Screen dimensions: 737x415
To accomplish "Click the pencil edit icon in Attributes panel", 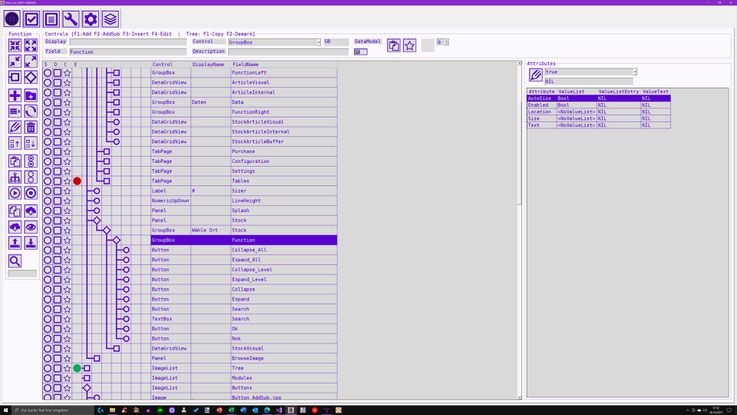I will [536, 75].
